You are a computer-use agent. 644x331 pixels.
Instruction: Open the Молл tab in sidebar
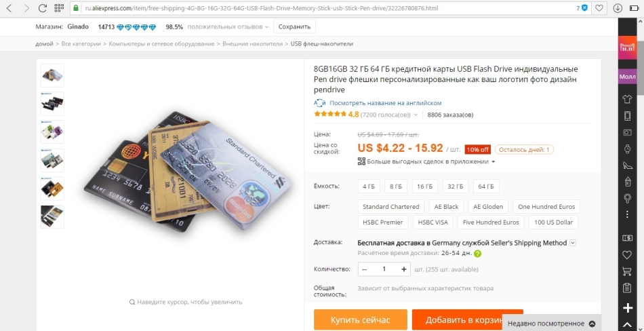click(627, 77)
